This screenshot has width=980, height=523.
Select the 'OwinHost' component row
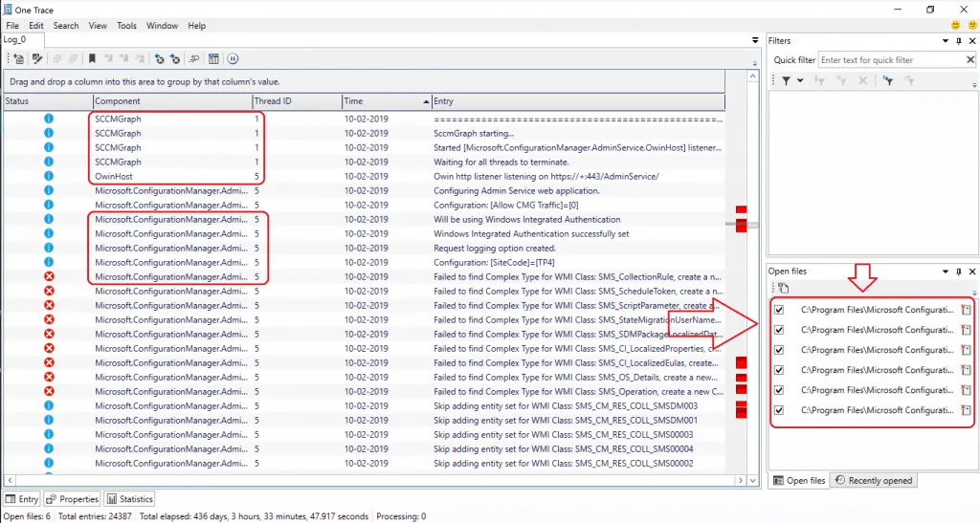click(x=364, y=176)
